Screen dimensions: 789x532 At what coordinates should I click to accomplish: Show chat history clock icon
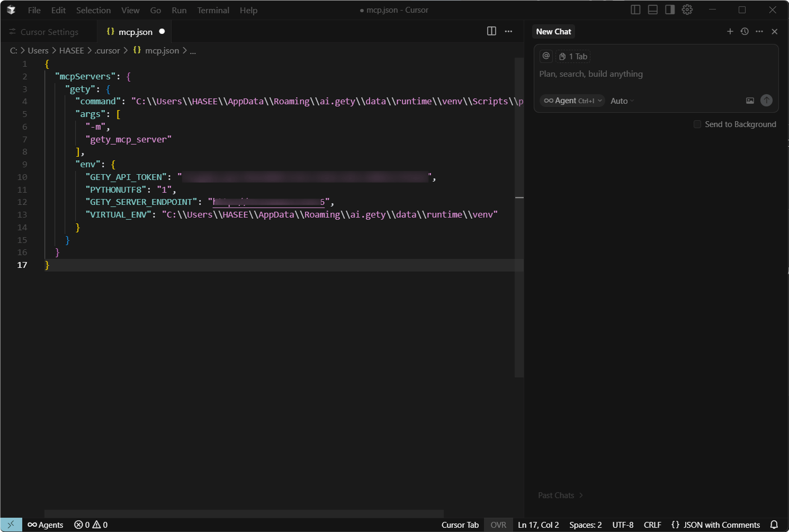tap(745, 31)
